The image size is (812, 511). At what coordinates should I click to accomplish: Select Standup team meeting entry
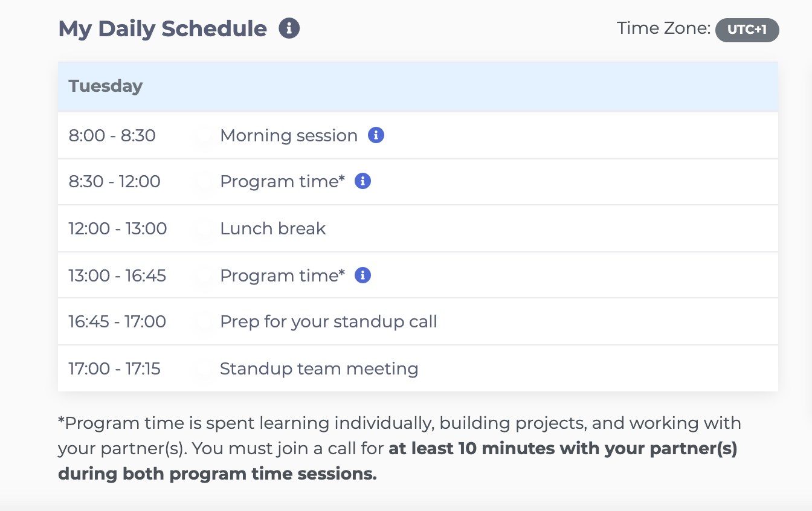[319, 368]
